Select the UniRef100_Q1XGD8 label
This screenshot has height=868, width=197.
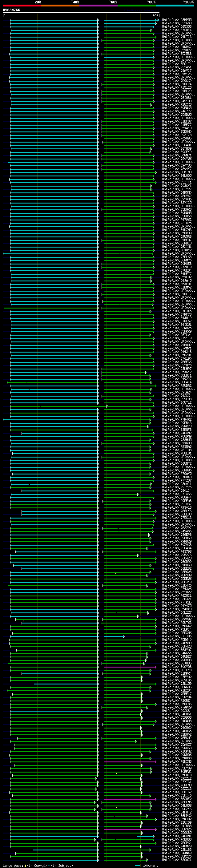[x=177, y=443]
